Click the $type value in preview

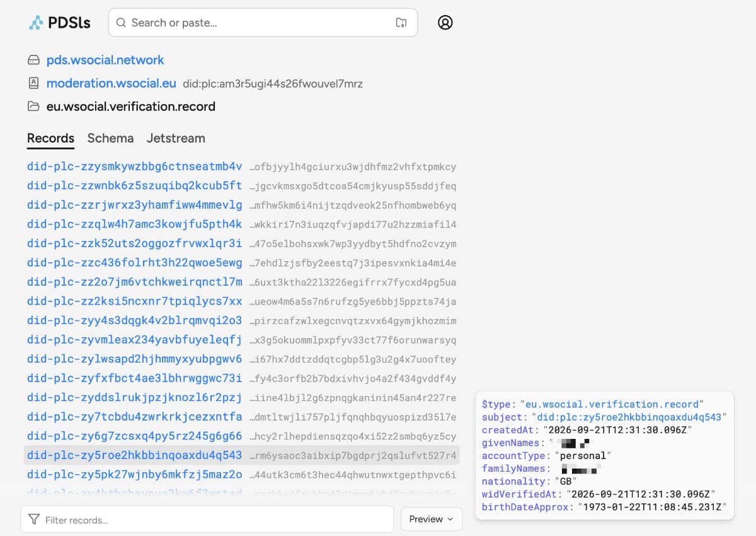point(612,404)
